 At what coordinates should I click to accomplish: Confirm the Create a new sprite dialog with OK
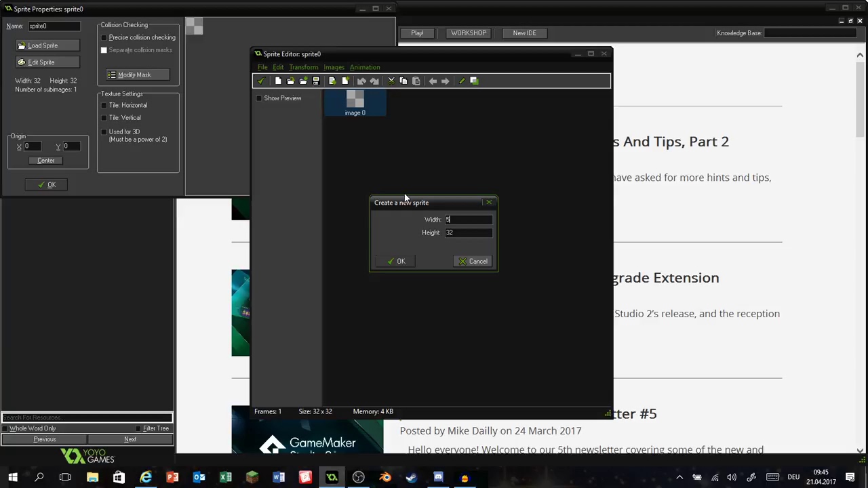tap(395, 261)
